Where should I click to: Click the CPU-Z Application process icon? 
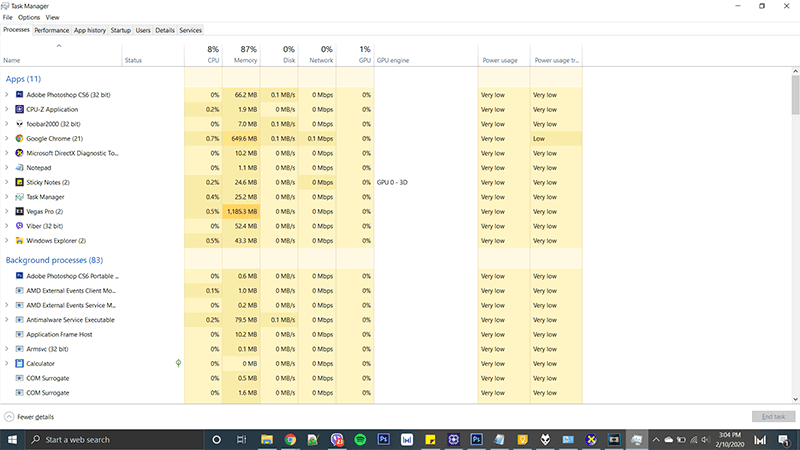19,109
